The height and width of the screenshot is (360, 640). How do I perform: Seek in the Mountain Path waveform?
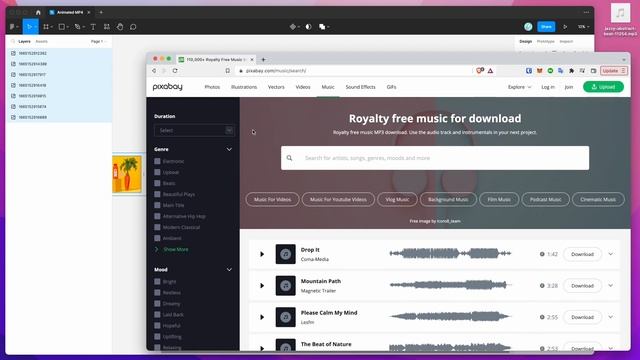click(x=450, y=285)
